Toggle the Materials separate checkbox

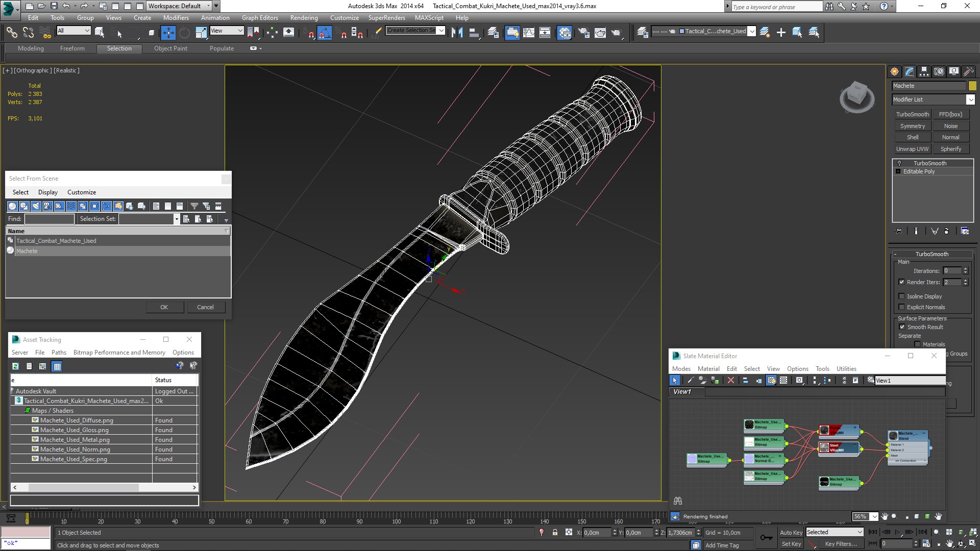917,344
